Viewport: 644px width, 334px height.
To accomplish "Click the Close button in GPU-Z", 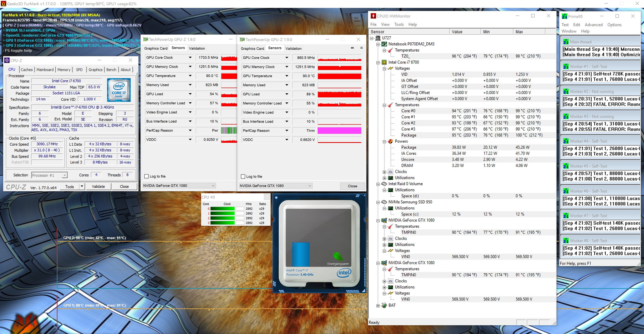I will [x=353, y=186].
